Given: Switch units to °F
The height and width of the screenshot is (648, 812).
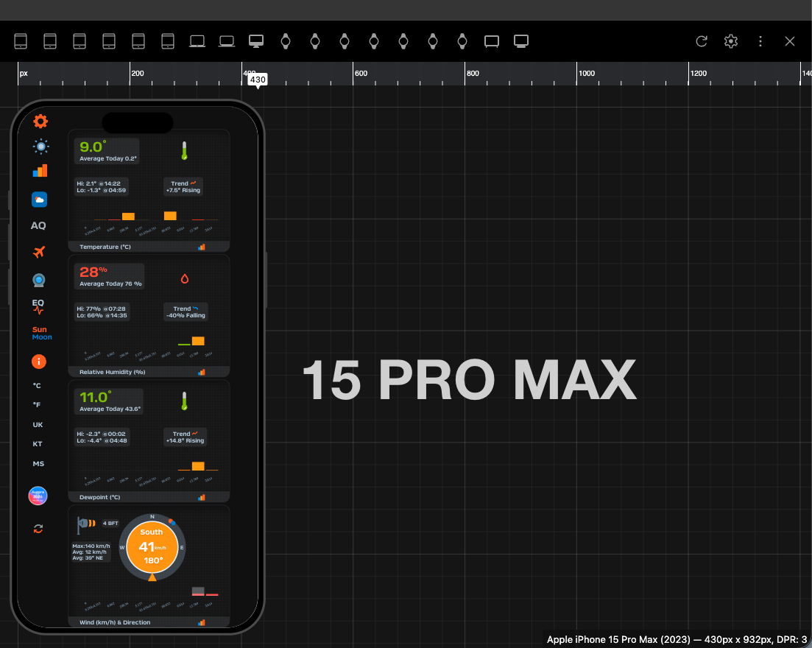Looking at the screenshot, I should tap(37, 404).
